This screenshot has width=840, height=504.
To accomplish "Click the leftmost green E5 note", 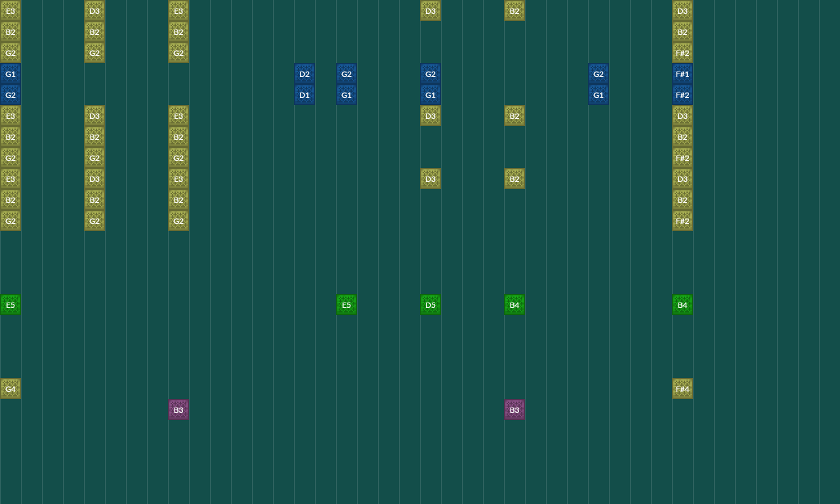I will pos(10,304).
